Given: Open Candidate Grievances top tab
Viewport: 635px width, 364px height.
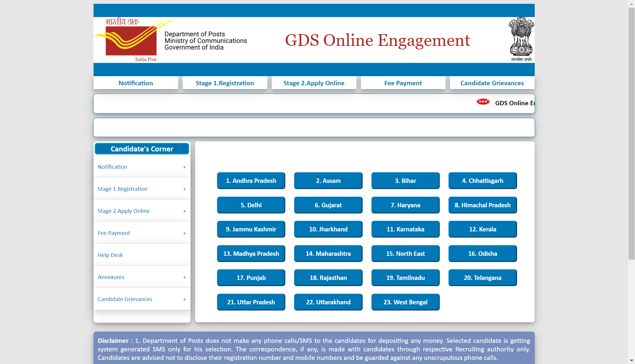Looking at the screenshot, I should 492,83.
